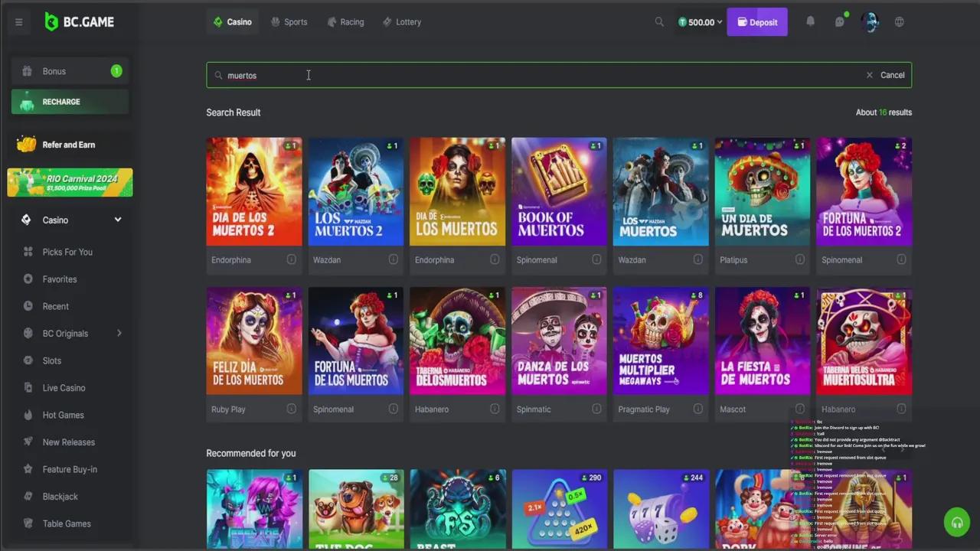980x551 pixels.
Task: Clear search text with X icon
Action: tap(869, 75)
